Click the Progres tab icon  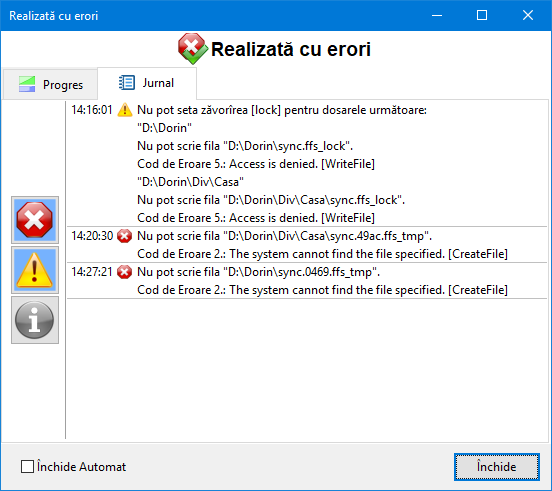pyautogui.click(x=27, y=84)
